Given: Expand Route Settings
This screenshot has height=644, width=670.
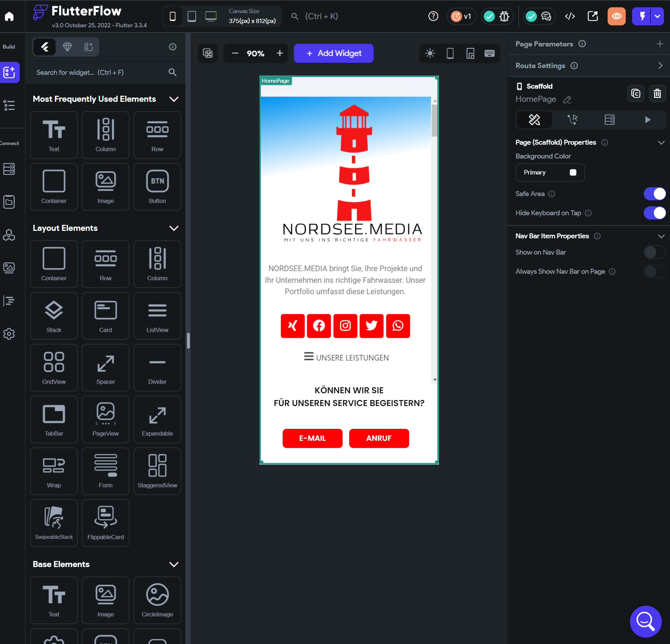Looking at the screenshot, I should click(x=660, y=65).
